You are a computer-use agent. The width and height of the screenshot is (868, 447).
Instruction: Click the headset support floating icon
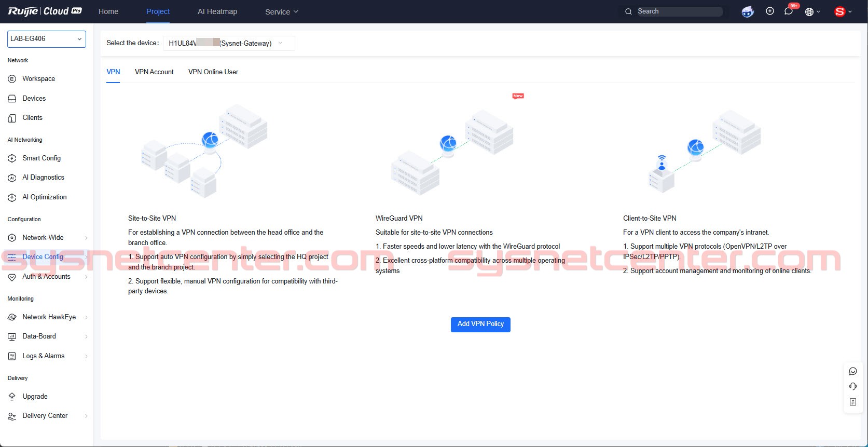point(853,386)
